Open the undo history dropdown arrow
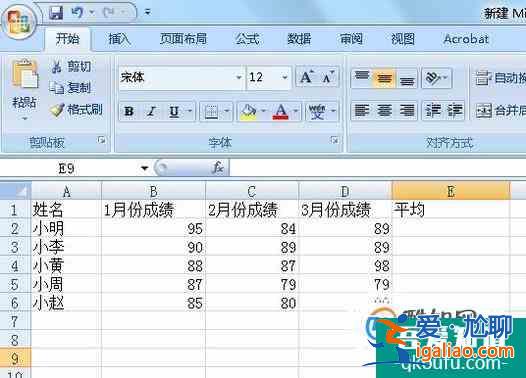The height and width of the screenshot is (378, 526). coord(92,13)
